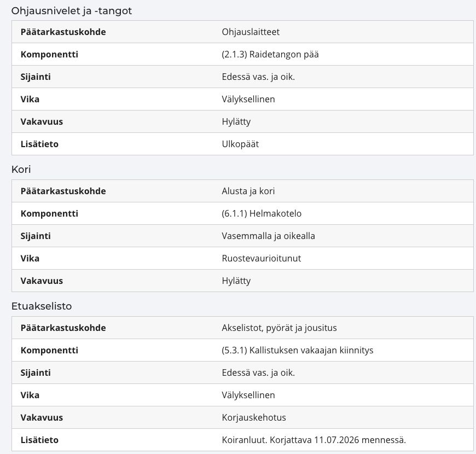Viewport: 476px width, 454px height.
Task: Click the (2.1.3) Raidetangon pää text
Action: (270, 54)
